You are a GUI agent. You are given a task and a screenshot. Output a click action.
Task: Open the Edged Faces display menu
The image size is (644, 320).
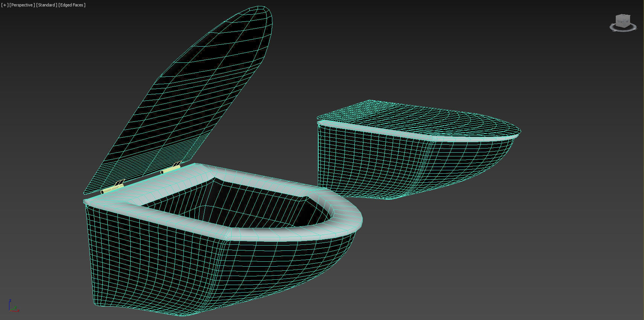point(72,5)
